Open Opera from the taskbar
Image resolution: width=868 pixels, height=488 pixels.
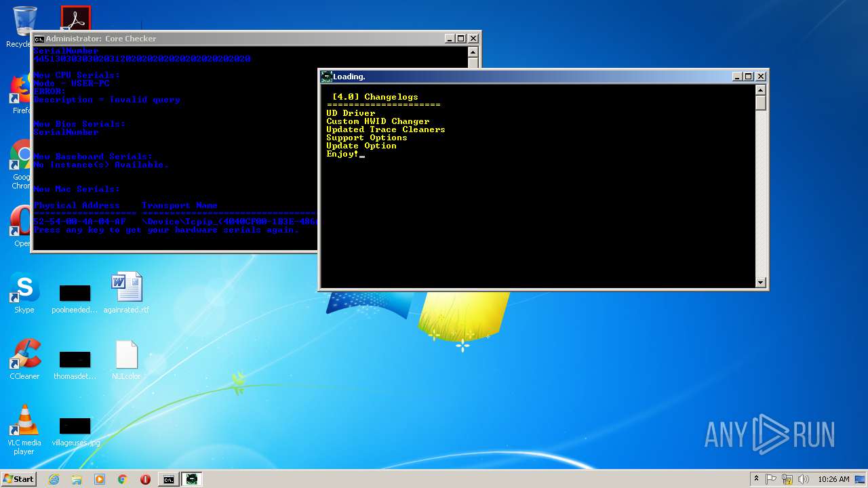(x=145, y=479)
